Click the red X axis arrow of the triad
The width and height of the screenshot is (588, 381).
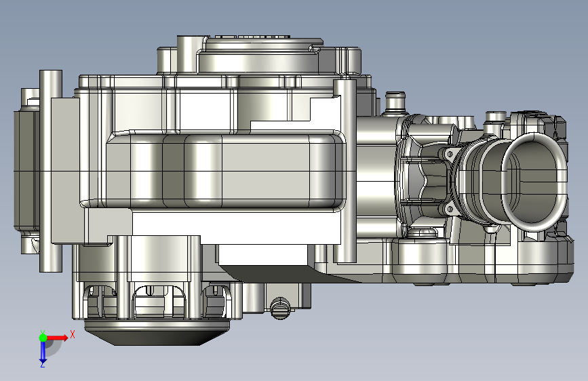(x=57, y=338)
